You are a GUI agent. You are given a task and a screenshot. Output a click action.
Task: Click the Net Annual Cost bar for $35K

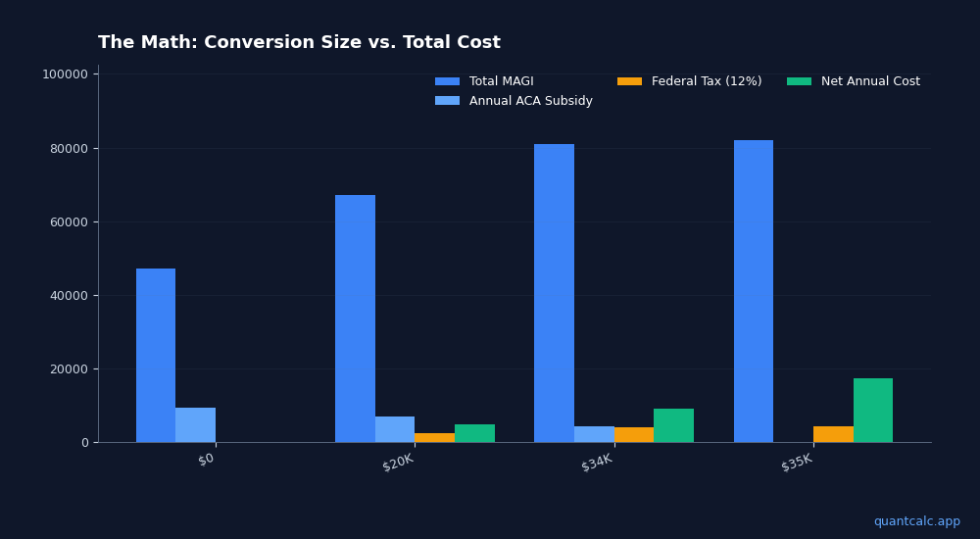point(873,411)
